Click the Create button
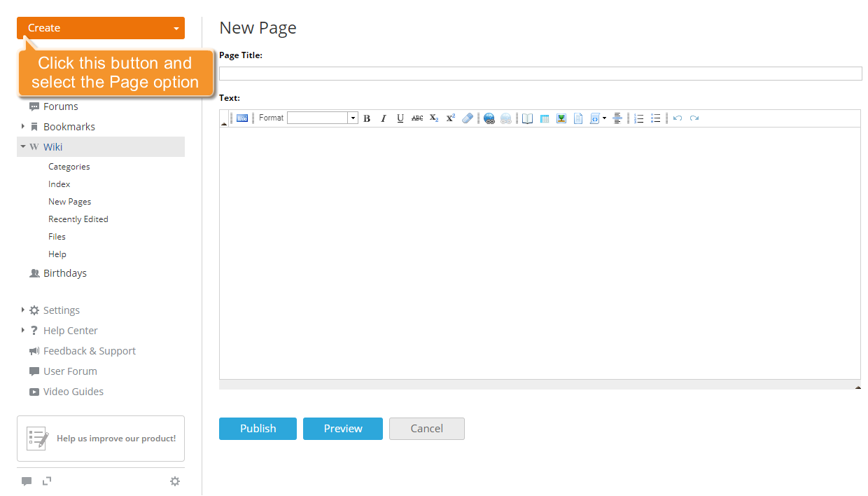Viewport: 868px width, 496px height. click(x=101, y=28)
